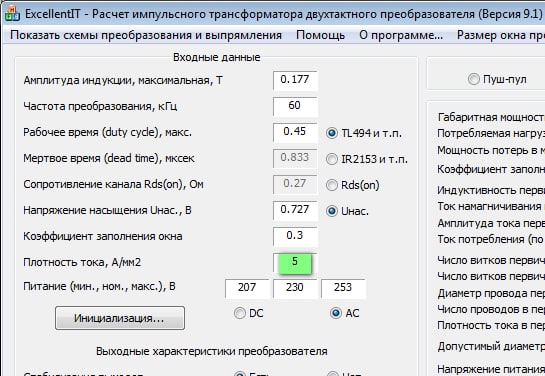Click the Амплитуда тока первичной result label
This screenshot has width=545, height=376.
491,223
